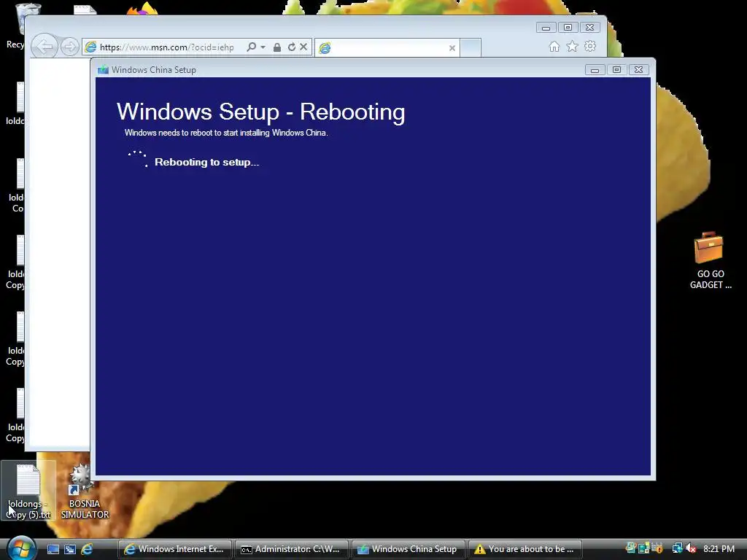
Task: Click the address bar search magnifier icon
Action: coord(251,47)
